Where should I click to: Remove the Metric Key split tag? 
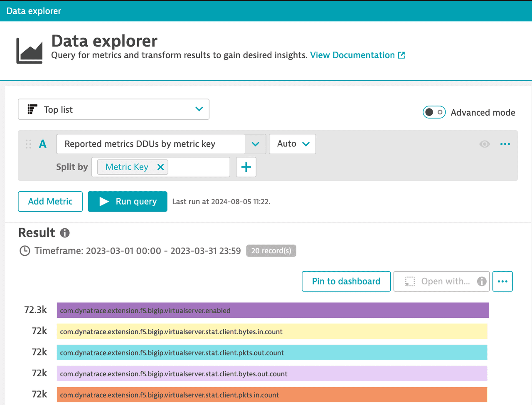point(160,167)
